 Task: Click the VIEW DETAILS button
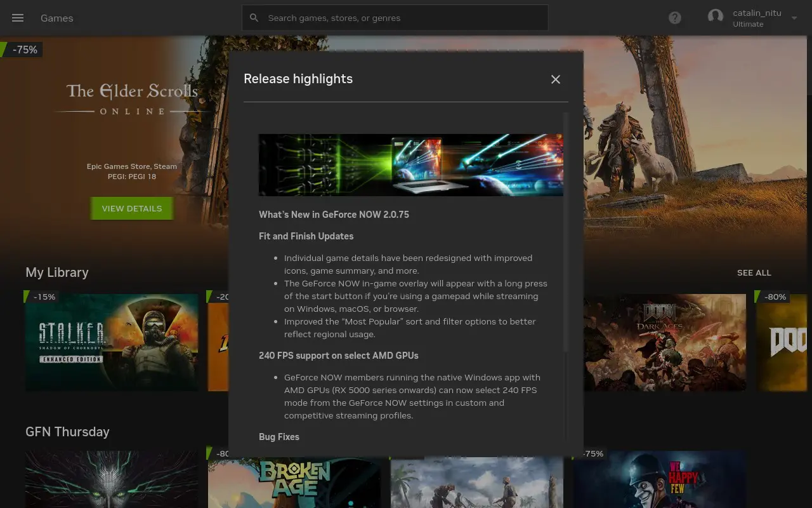point(132,208)
